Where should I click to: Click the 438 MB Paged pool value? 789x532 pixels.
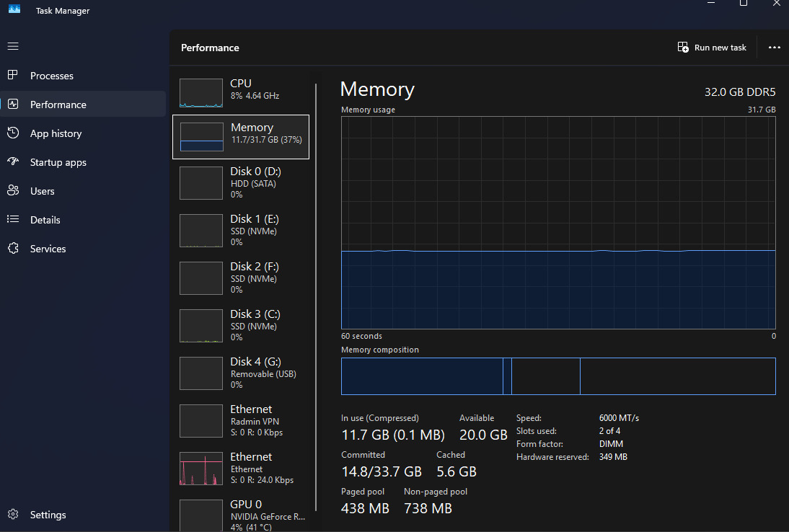pyautogui.click(x=366, y=508)
